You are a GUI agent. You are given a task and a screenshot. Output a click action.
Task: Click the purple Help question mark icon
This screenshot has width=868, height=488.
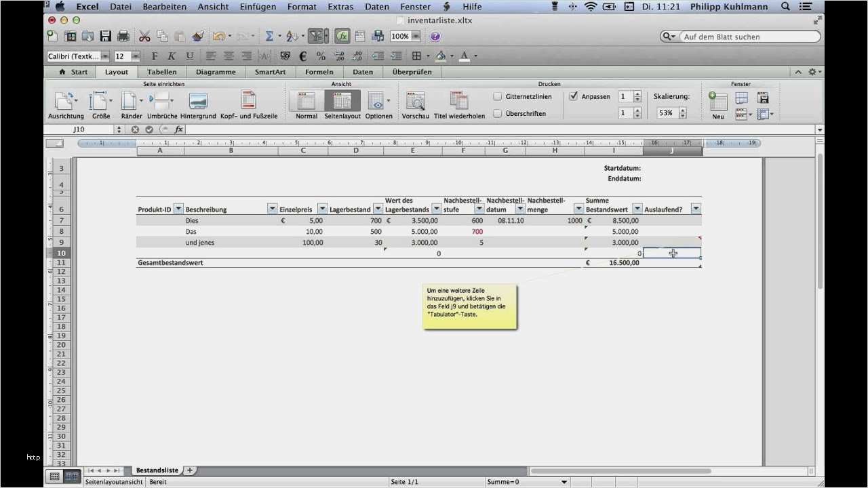tap(435, 36)
